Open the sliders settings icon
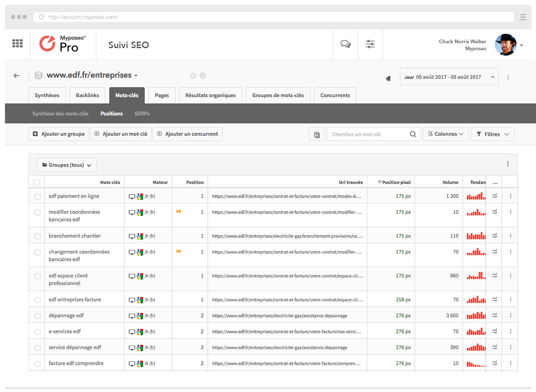Screen dimensions: 536x392 [x=370, y=44]
